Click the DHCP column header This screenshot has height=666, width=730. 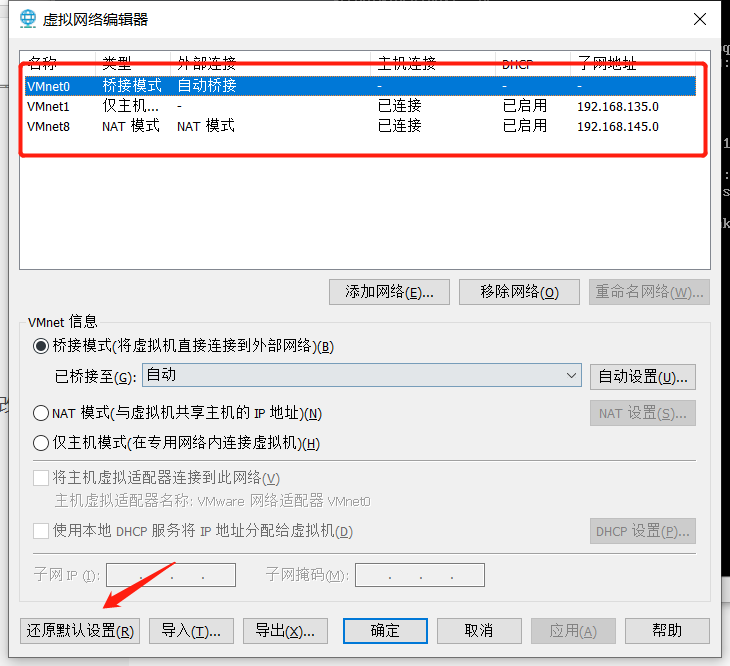pyautogui.click(x=533, y=62)
